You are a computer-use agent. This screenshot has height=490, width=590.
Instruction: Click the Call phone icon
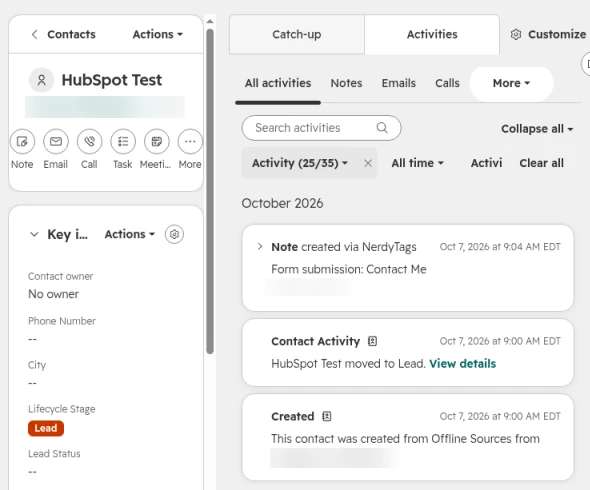pos(89,142)
